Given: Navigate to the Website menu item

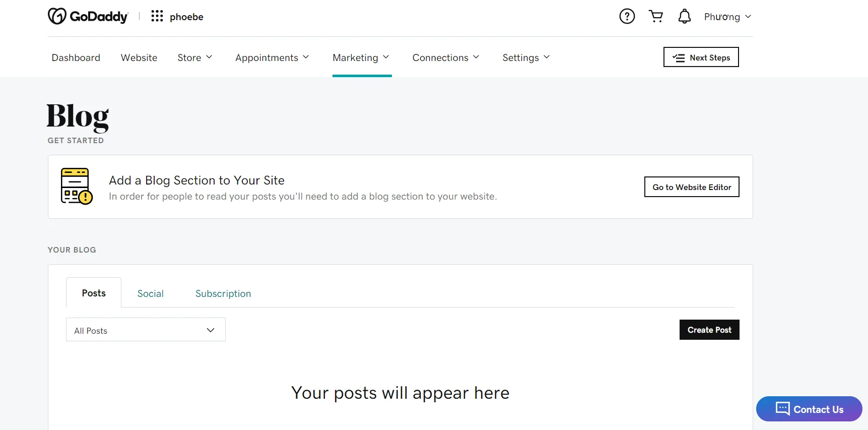Looking at the screenshot, I should click(x=139, y=57).
